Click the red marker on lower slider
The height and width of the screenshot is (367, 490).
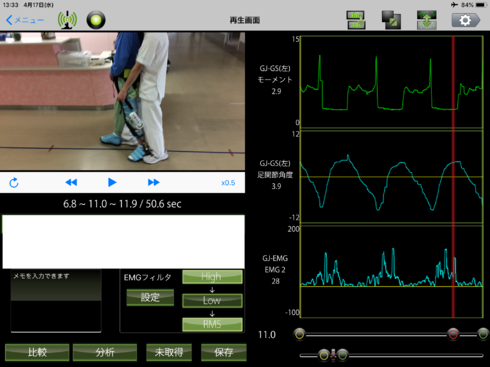(333, 355)
